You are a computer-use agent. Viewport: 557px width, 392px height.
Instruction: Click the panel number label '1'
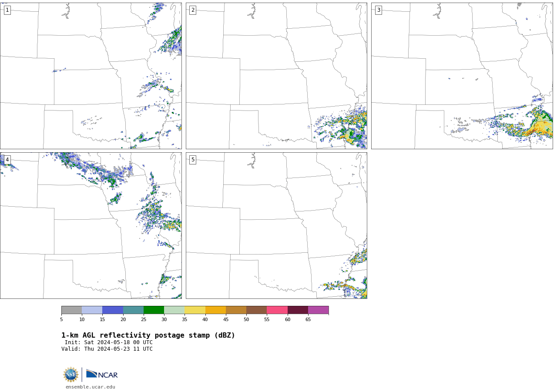point(7,10)
